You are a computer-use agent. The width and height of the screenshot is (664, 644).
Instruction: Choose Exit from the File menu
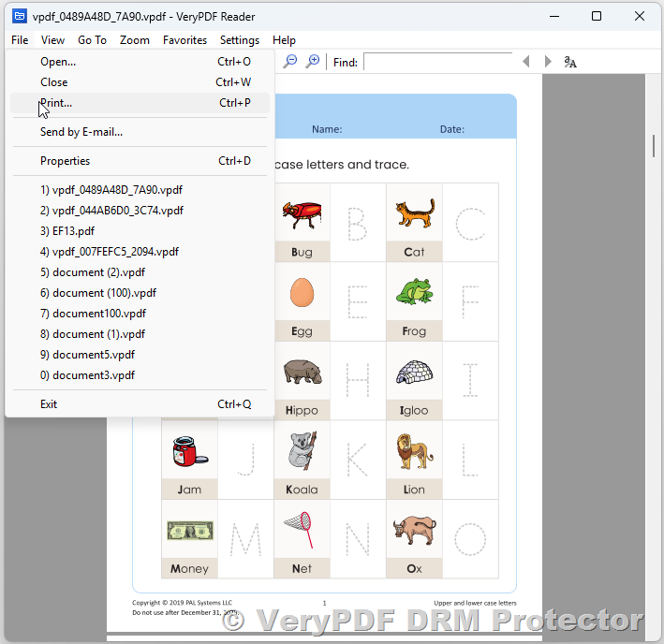tap(49, 404)
